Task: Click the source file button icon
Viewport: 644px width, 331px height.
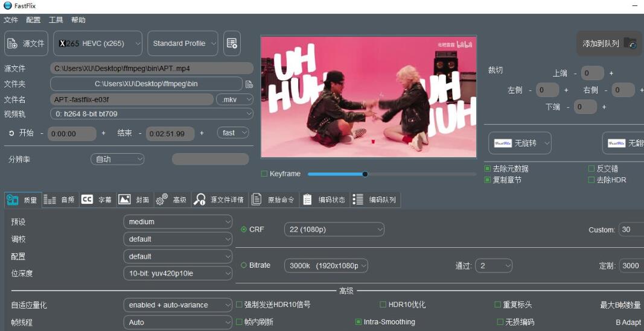Action: 12,43
